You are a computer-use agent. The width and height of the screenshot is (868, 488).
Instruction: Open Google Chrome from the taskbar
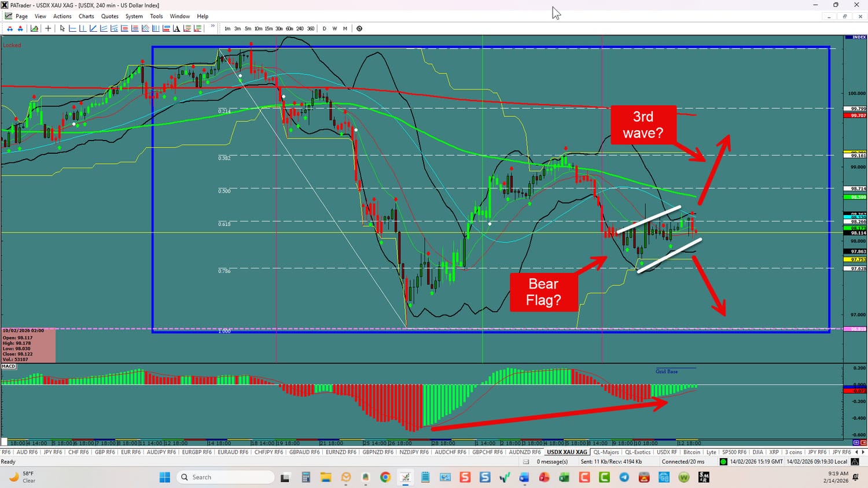[x=385, y=477]
